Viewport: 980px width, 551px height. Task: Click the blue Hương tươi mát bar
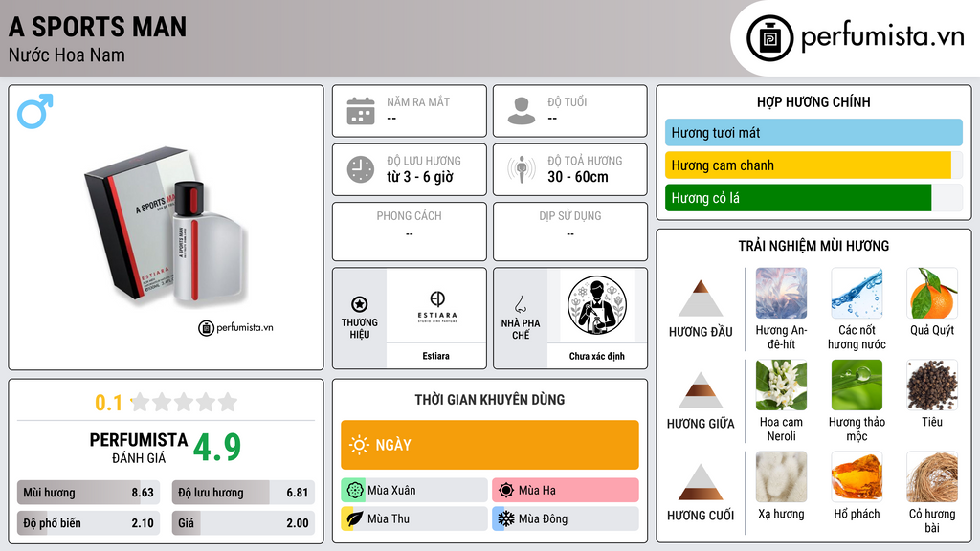pos(813,132)
